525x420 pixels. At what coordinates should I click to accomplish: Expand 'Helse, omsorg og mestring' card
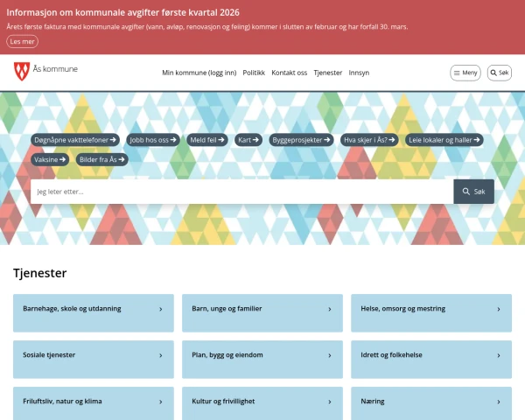(430, 309)
